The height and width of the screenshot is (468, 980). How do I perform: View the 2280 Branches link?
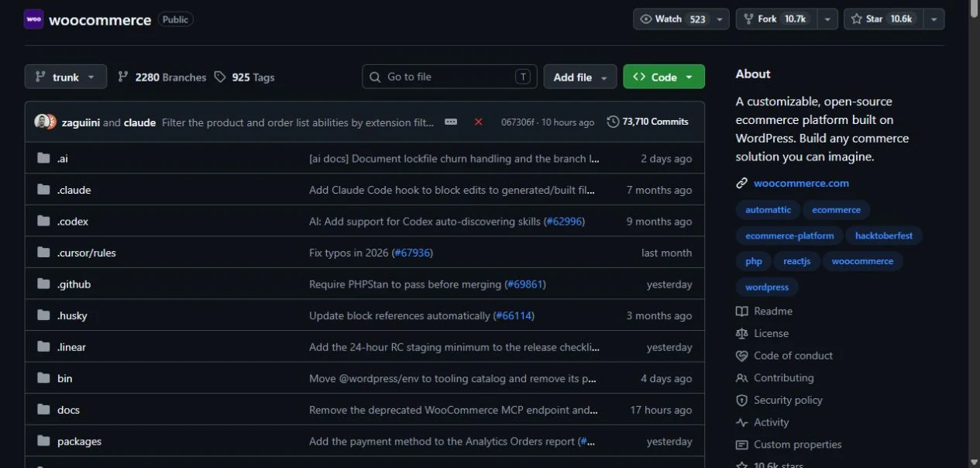coord(162,77)
